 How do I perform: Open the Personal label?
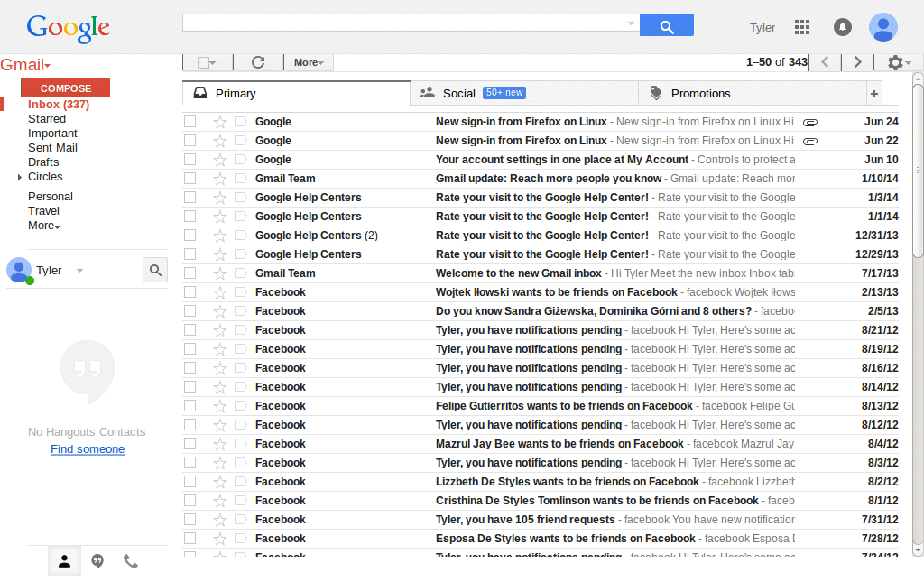[51, 196]
